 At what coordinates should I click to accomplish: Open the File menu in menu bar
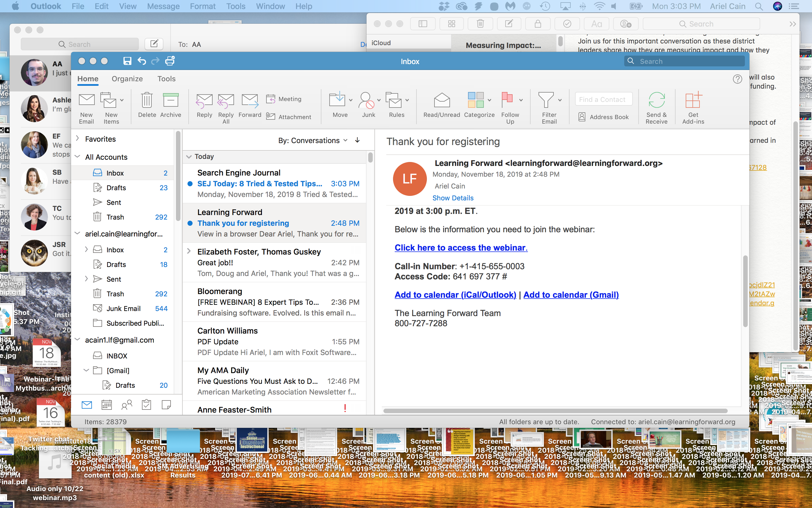78,6
